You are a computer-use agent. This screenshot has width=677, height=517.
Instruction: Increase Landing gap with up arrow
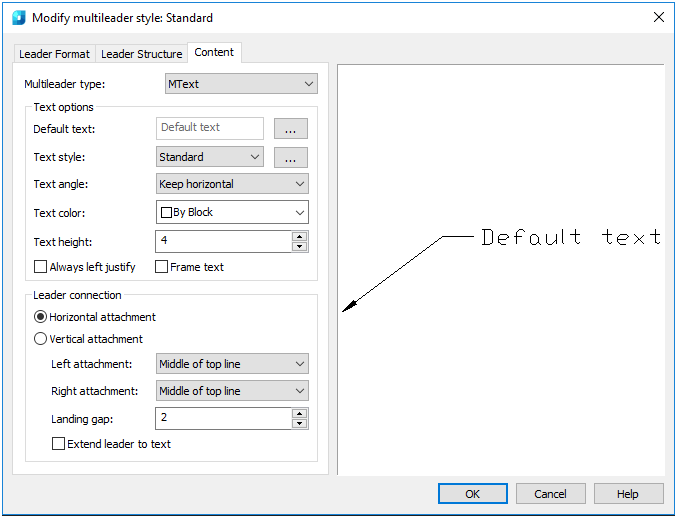(x=299, y=413)
